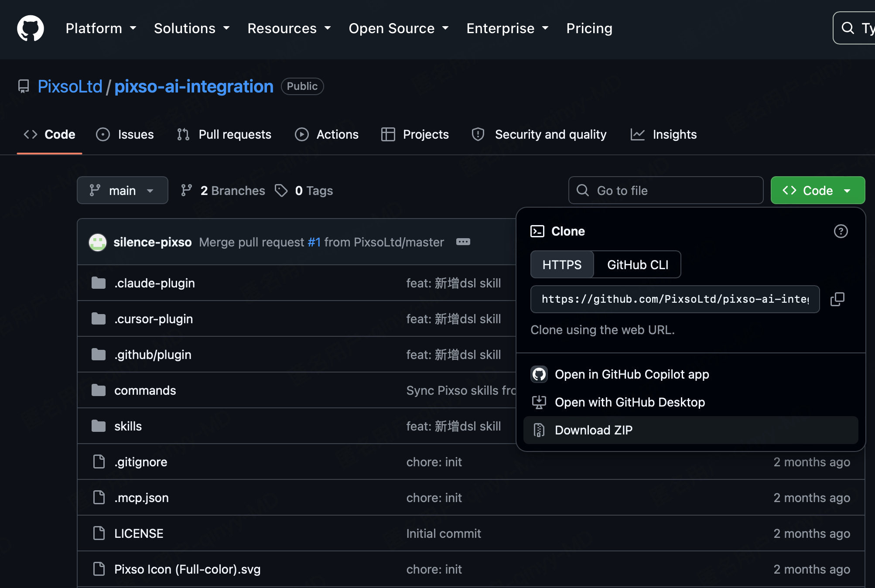Go to the PixsoLtd organization page
Viewport: 875px width, 588px height.
pos(70,86)
